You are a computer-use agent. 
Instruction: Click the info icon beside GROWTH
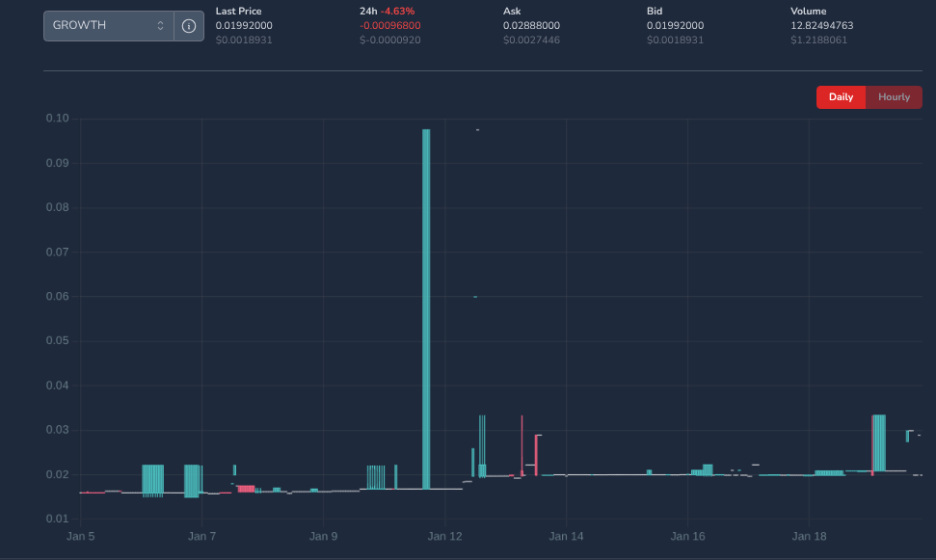point(189,26)
